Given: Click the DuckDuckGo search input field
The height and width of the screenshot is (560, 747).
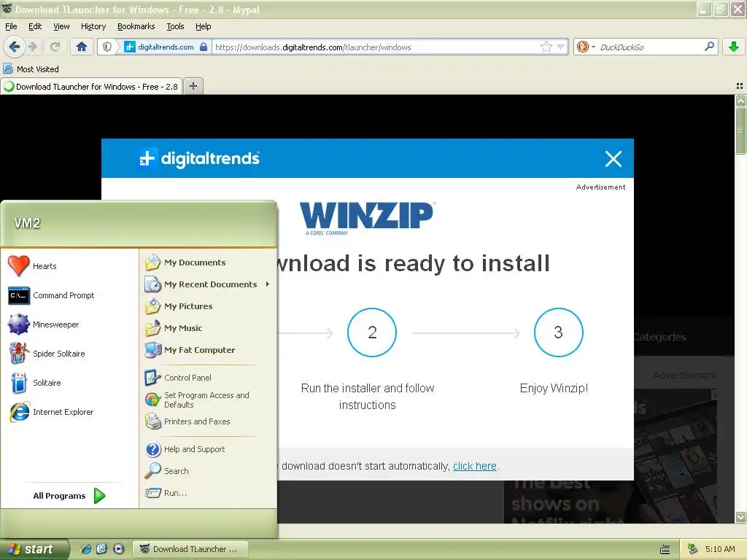Looking at the screenshot, I should tap(649, 47).
